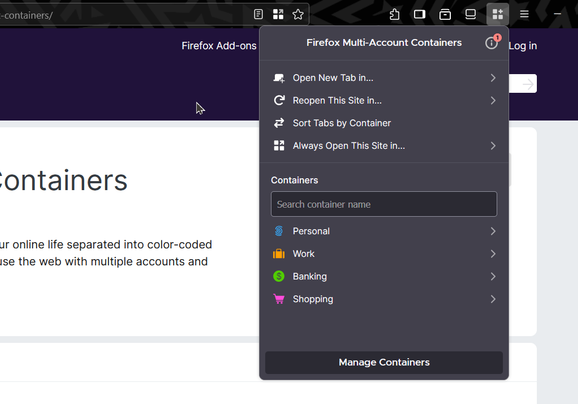The image size is (578, 404).
Task: Expand the Shopping container chevron
Action: (493, 299)
